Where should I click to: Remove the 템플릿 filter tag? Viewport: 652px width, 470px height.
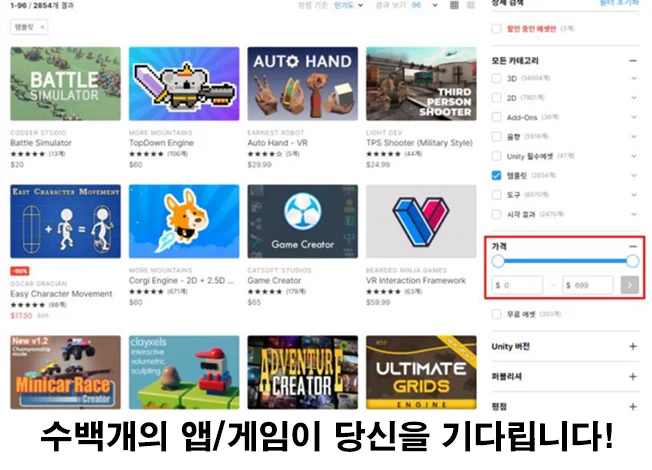tap(42, 27)
